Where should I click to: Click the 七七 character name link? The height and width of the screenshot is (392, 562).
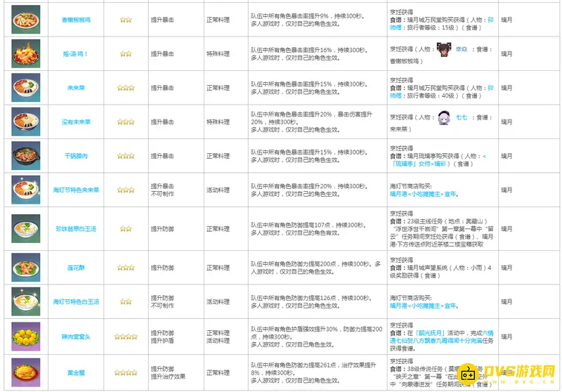click(x=461, y=117)
